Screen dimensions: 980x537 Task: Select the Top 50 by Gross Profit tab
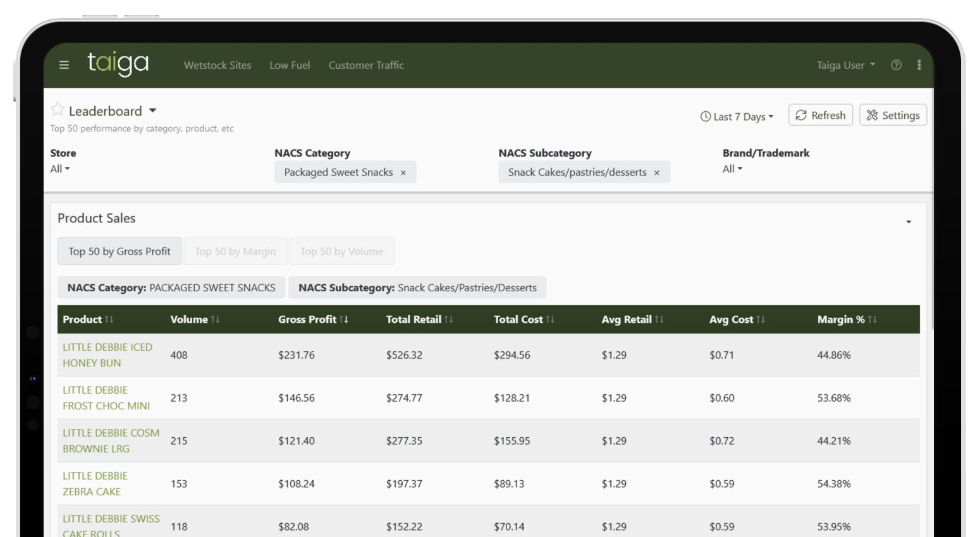[119, 251]
